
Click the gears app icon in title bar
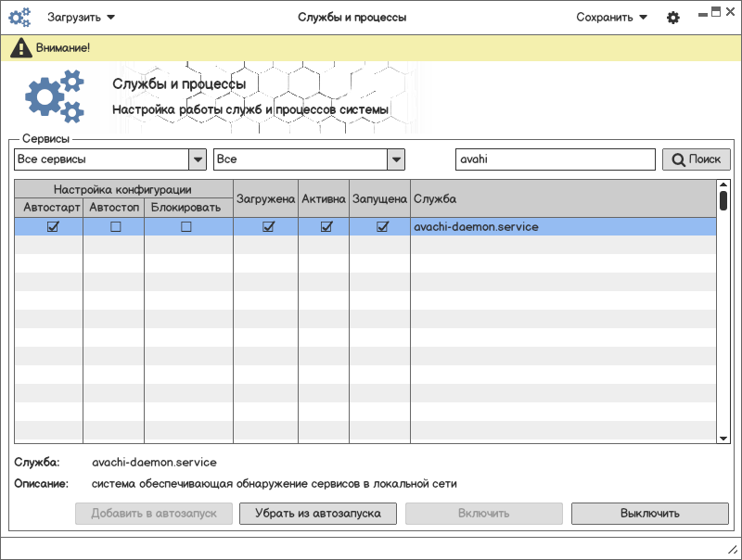tap(19, 17)
